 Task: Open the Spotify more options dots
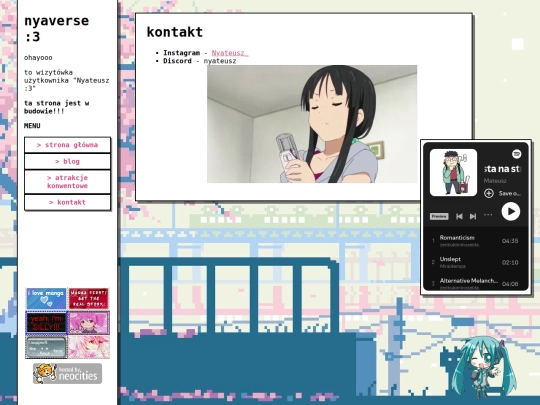click(488, 215)
